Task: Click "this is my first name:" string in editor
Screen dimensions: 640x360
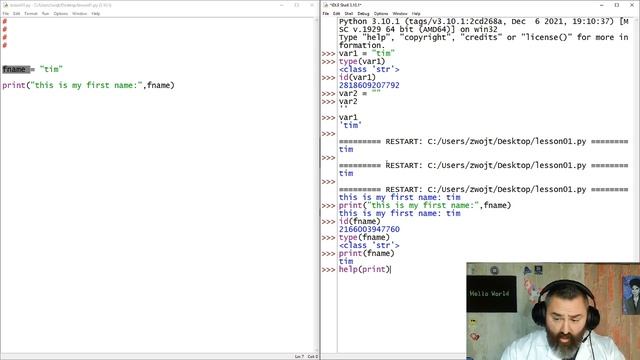Action: click(x=87, y=85)
